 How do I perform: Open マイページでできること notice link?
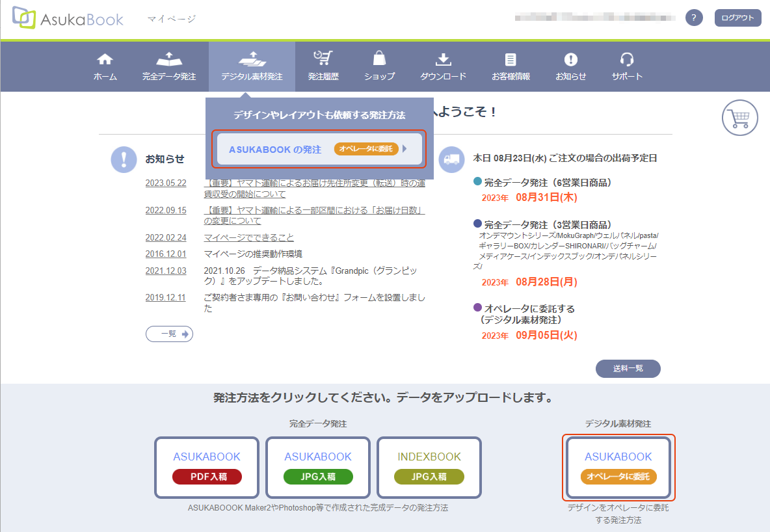click(x=248, y=237)
